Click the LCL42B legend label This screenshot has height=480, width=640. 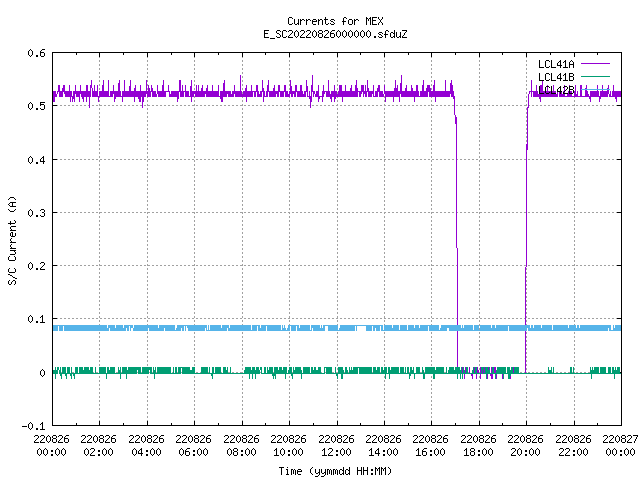(x=556, y=90)
